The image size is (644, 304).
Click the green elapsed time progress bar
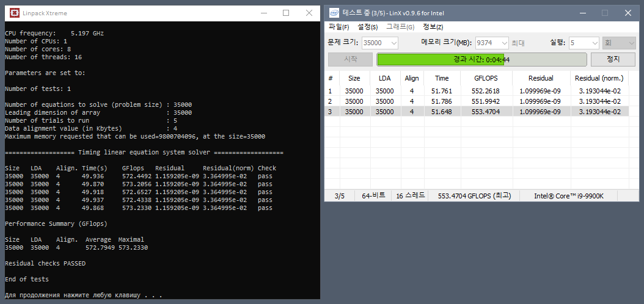(481, 59)
